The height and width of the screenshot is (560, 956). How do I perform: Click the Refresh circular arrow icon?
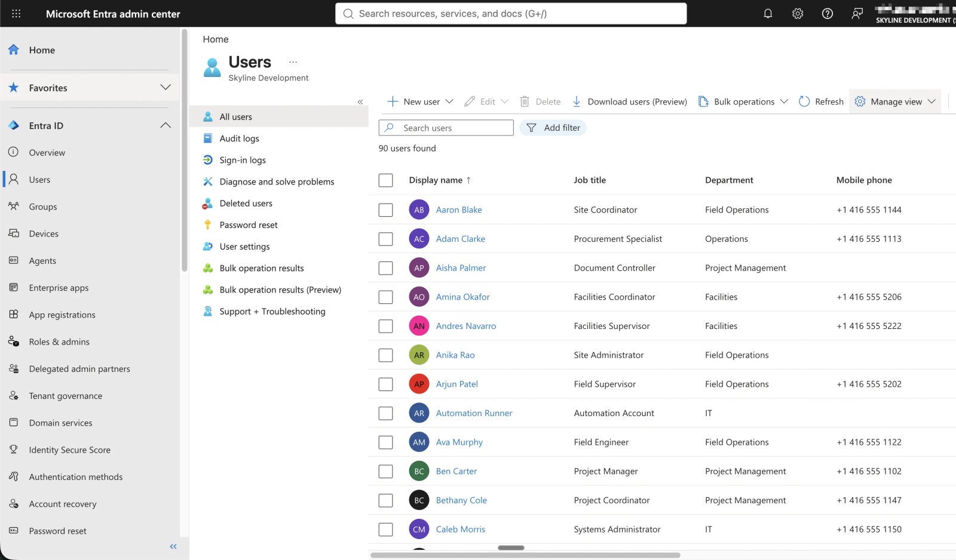[804, 101]
